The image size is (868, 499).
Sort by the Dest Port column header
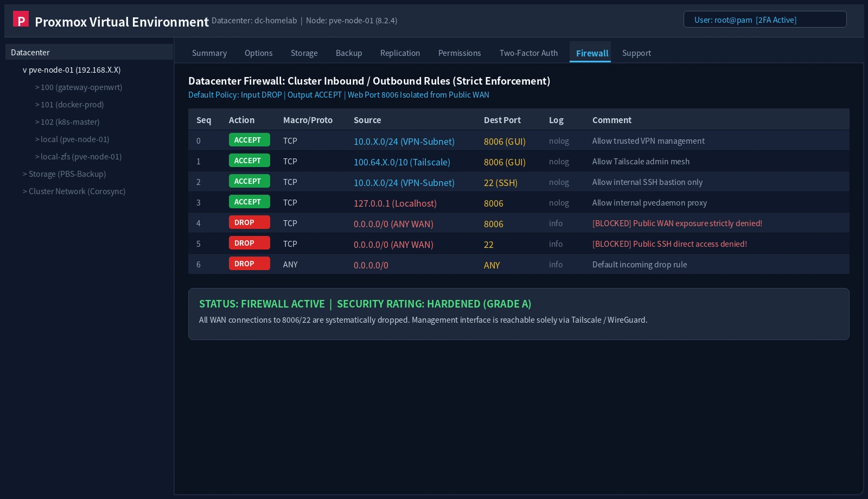pyautogui.click(x=502, y=120)
